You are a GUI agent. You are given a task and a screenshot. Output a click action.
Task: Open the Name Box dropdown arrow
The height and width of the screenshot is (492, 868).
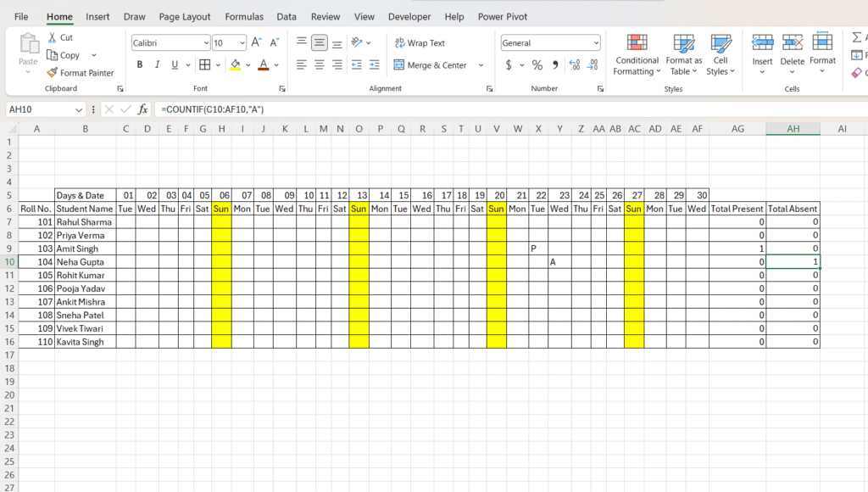pos(79,109)
